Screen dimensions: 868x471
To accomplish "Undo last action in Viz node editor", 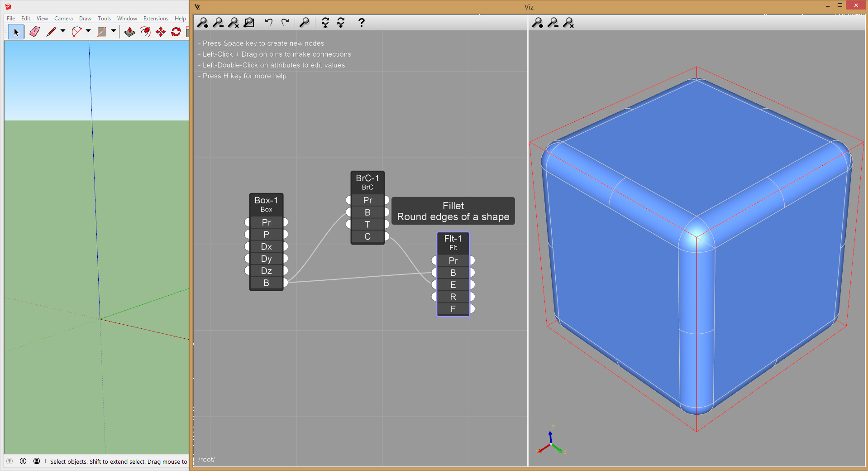I will (269, 22).
